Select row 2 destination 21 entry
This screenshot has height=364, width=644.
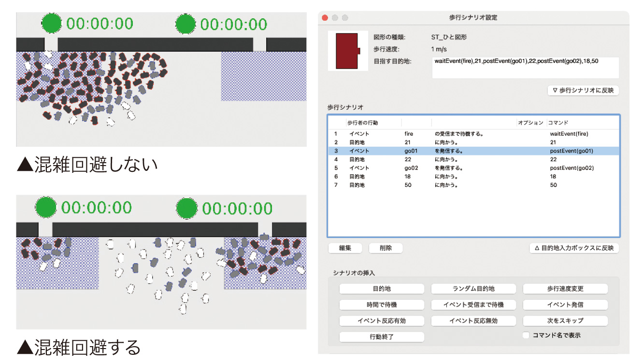[473, 142]
